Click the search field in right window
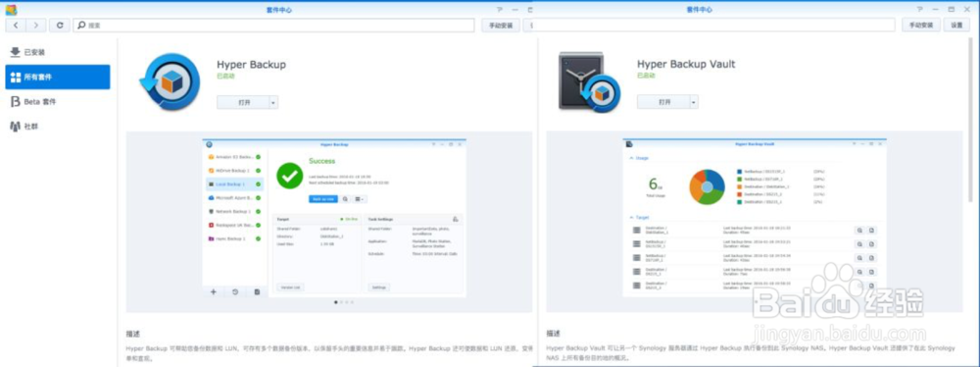 (713, 26)
